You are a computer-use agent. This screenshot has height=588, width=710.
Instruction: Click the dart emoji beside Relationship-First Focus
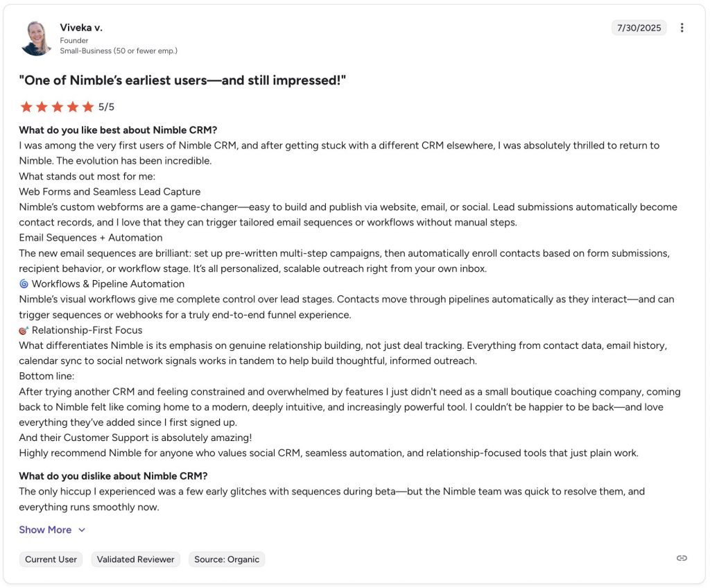pos(24,330)
